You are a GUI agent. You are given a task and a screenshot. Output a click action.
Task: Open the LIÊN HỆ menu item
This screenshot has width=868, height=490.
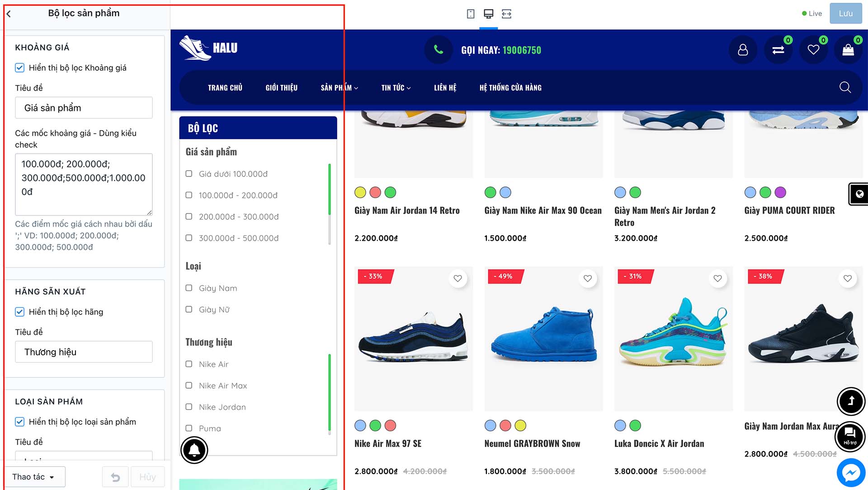pos(445,88)
